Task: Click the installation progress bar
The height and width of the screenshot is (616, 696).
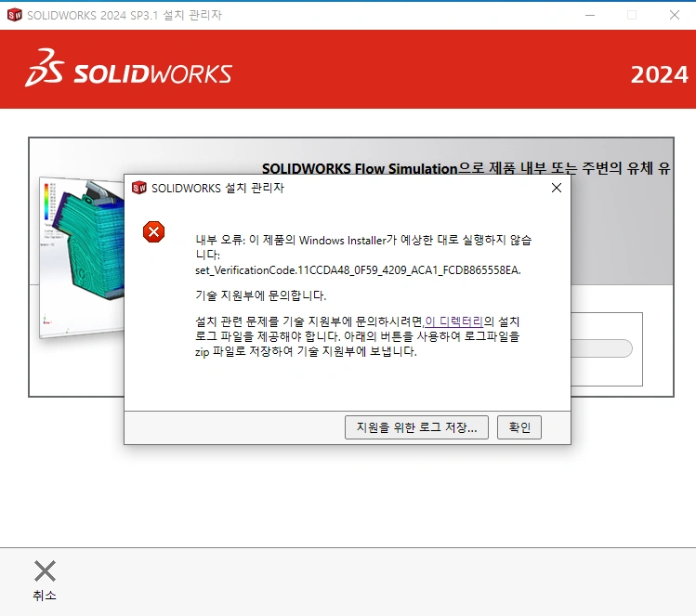Action: [601, 348]
